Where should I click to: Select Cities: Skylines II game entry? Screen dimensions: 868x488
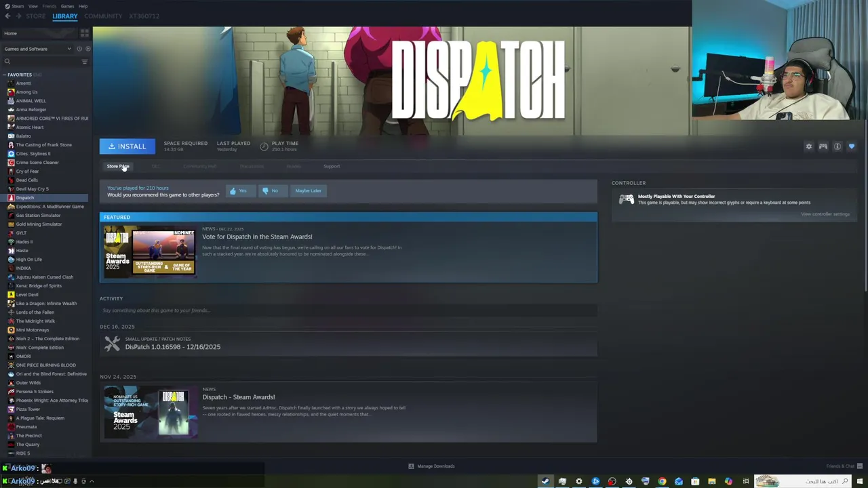pyautogui.click(x=33, y=154)
